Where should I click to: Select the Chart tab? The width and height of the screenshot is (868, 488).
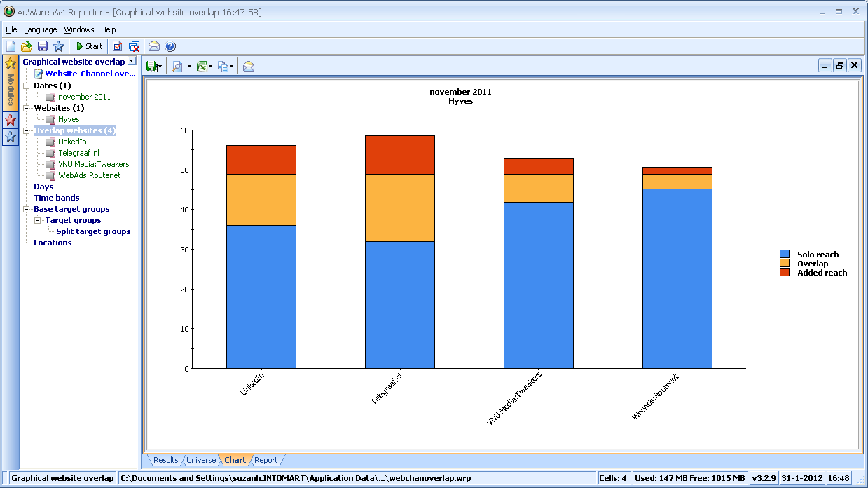235,460
